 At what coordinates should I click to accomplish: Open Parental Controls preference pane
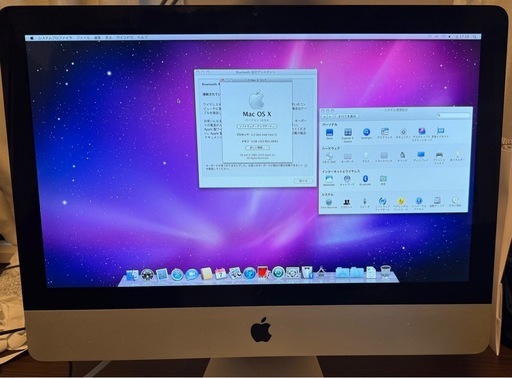point(401,203)
